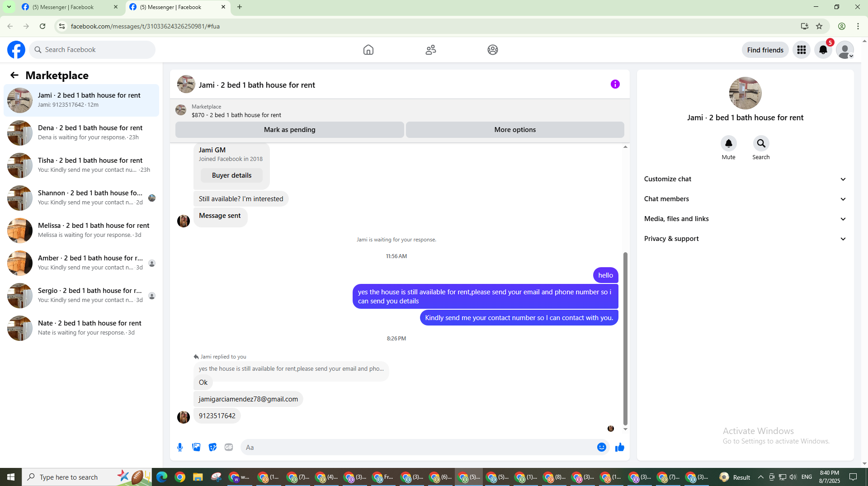
Task: Open the Friends icon in top navigation
Action: coord(431,50)
